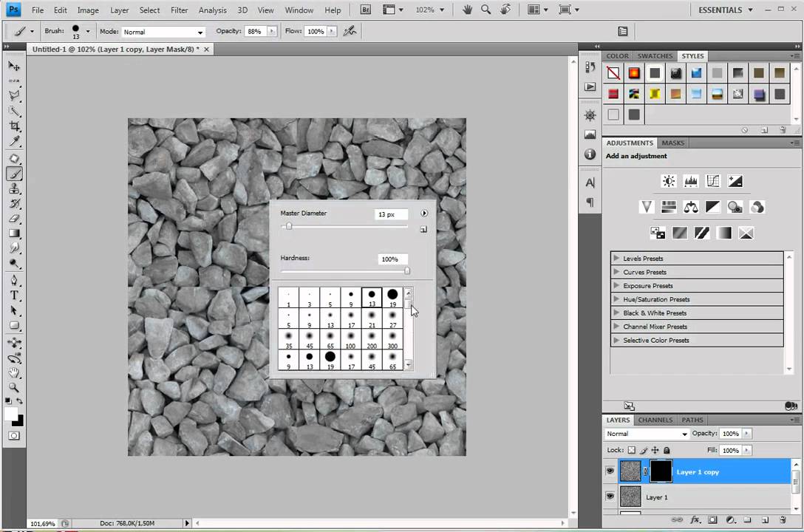Select the Move tool
This screenshot has width=804, height=532.
[14, 66]
